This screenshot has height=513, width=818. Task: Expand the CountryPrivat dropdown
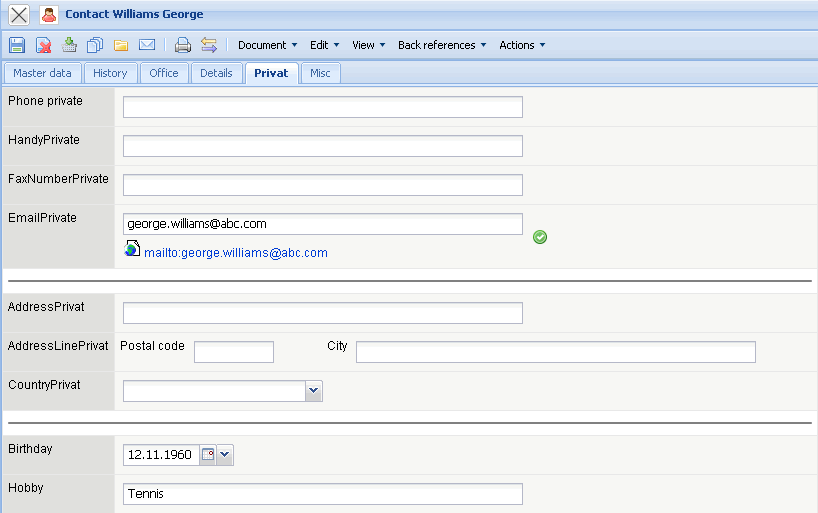(x=313, y=391)
